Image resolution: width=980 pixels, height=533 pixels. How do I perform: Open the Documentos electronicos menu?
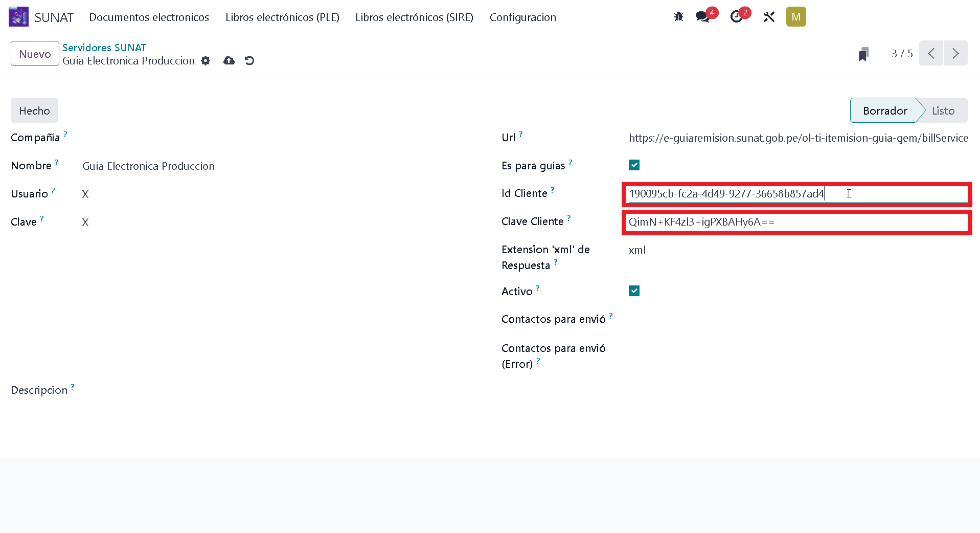click(x=149, y=17)
